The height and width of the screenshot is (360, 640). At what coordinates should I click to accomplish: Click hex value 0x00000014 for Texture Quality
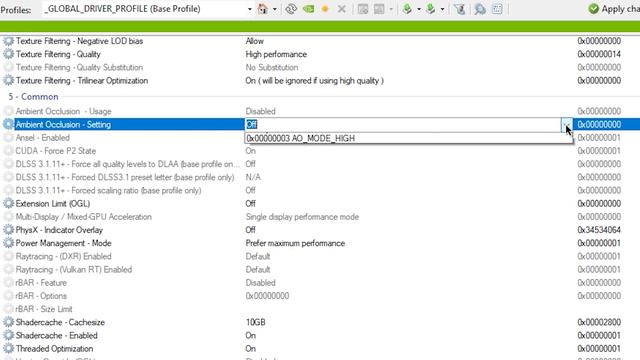[x=599, y=54]
